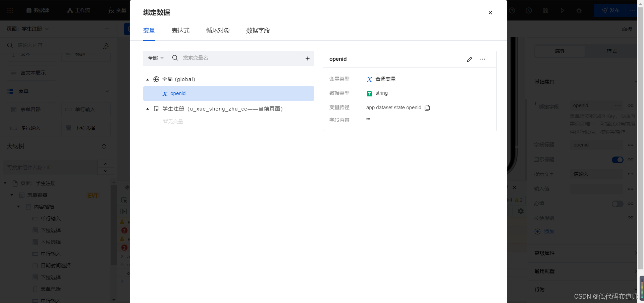Switch to the 样式 style tab
Screen dimensions: 644x303
(x=611, y=51)
